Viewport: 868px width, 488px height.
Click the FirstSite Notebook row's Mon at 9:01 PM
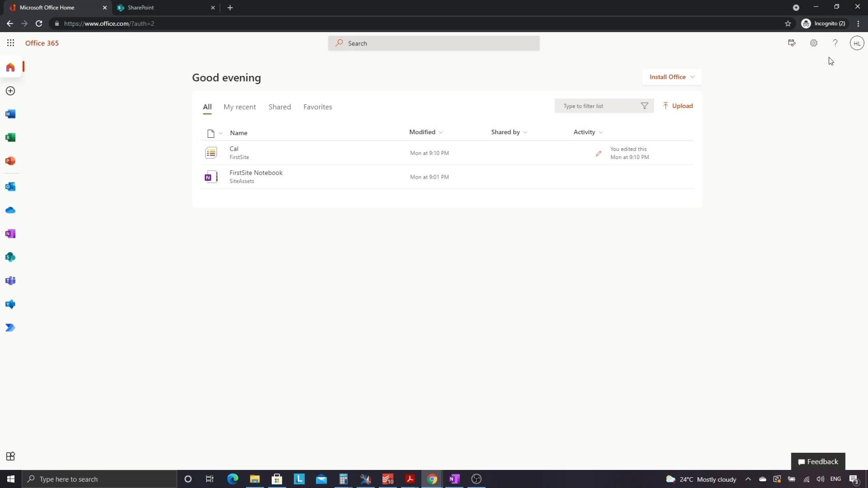(x=429, y=177)
